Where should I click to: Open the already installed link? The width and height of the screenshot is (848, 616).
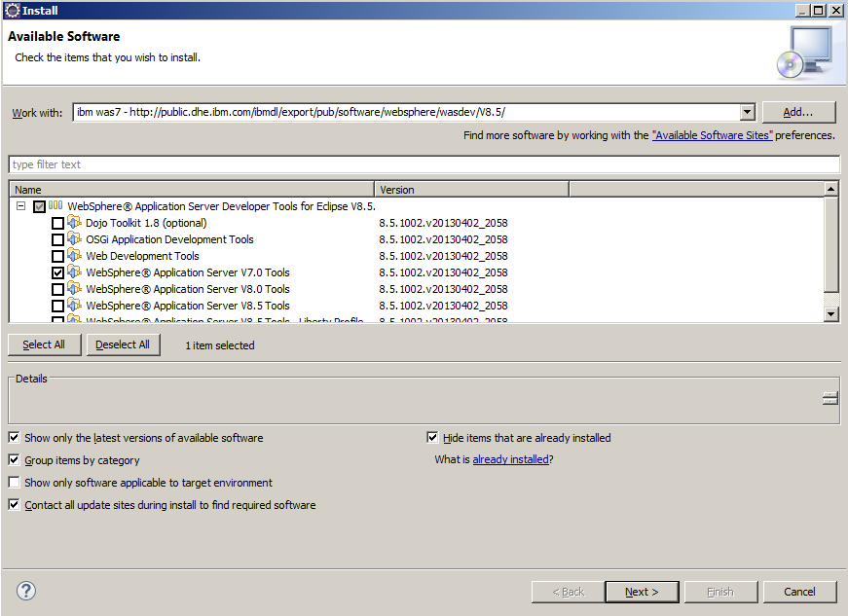pos(510,459)
